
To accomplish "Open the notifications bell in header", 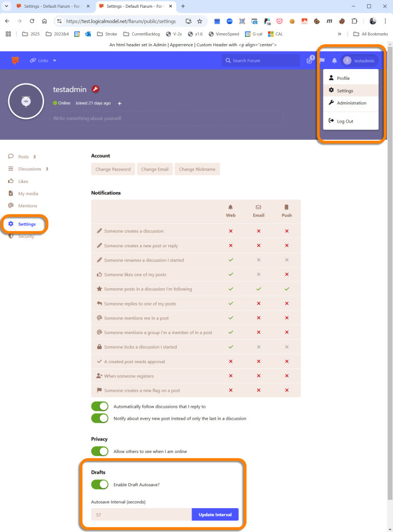I will (x=334, y=60).
